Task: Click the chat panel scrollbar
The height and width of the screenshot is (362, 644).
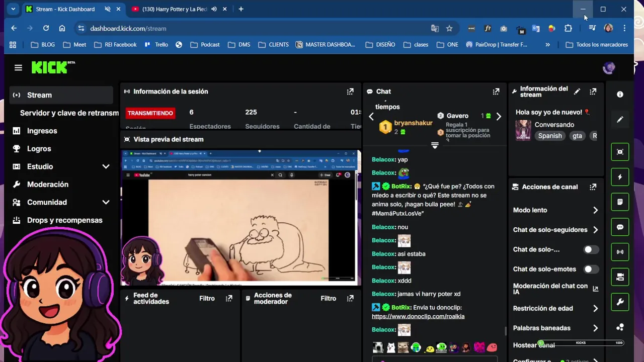Action: coord(506,332)
